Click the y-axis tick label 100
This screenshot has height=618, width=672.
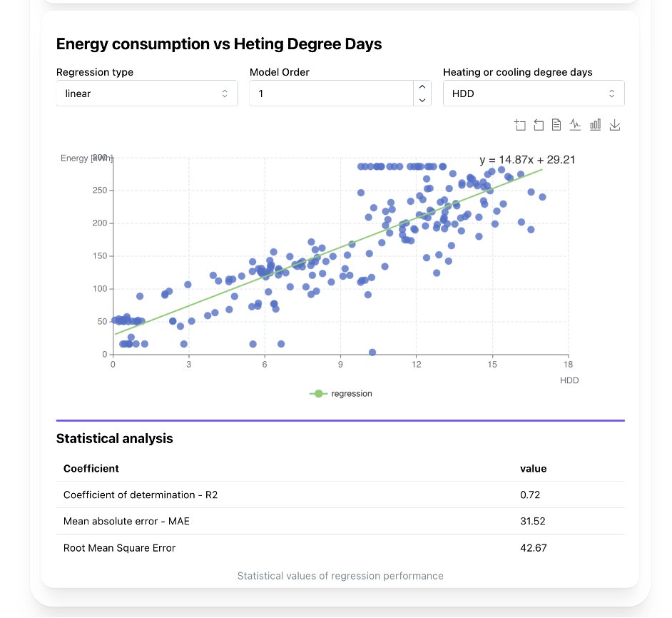click(100, 288)
